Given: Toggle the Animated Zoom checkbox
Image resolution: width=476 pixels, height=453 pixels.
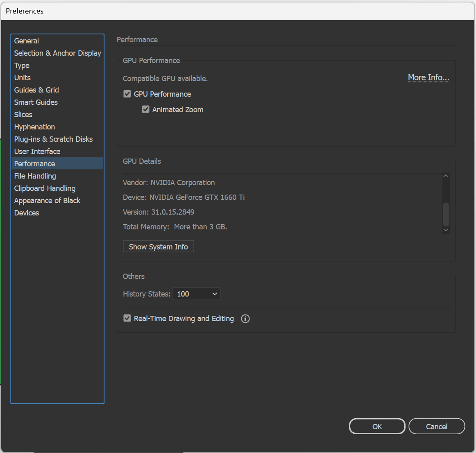Looking at the screenshot, I should (x=146, y=109).
